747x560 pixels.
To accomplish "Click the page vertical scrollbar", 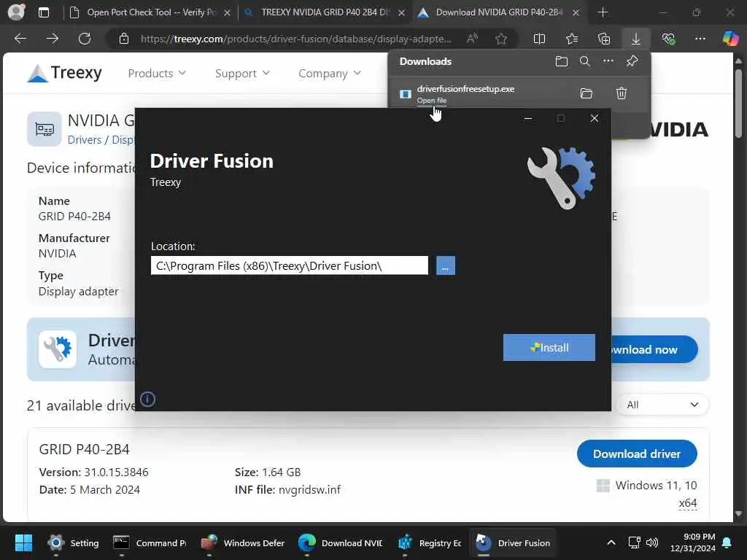I will (738, 103).
